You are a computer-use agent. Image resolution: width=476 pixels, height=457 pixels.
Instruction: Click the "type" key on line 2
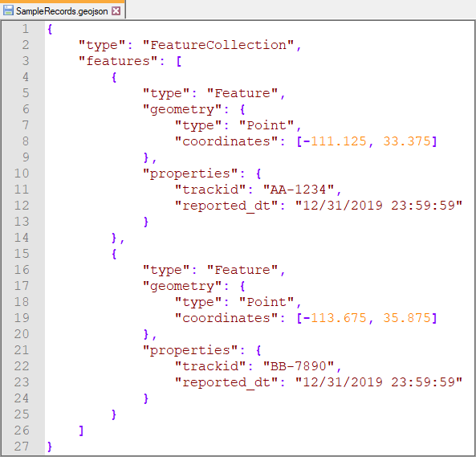tap(102, 45)
